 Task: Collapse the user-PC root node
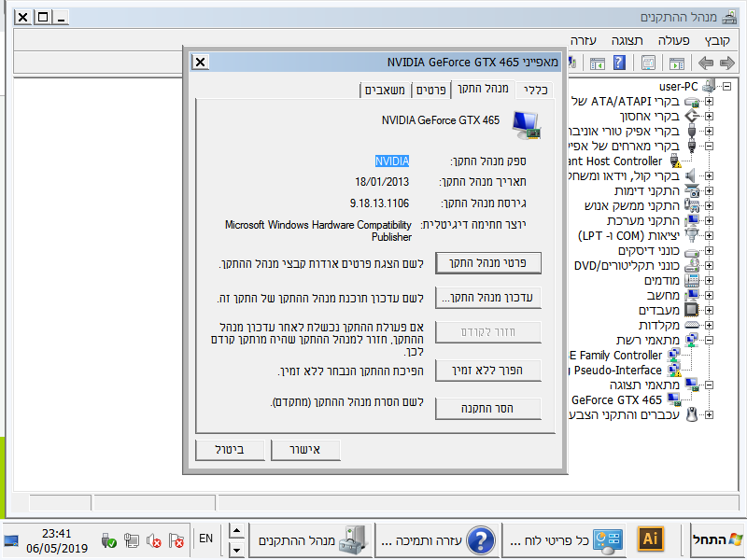point(727,86)
